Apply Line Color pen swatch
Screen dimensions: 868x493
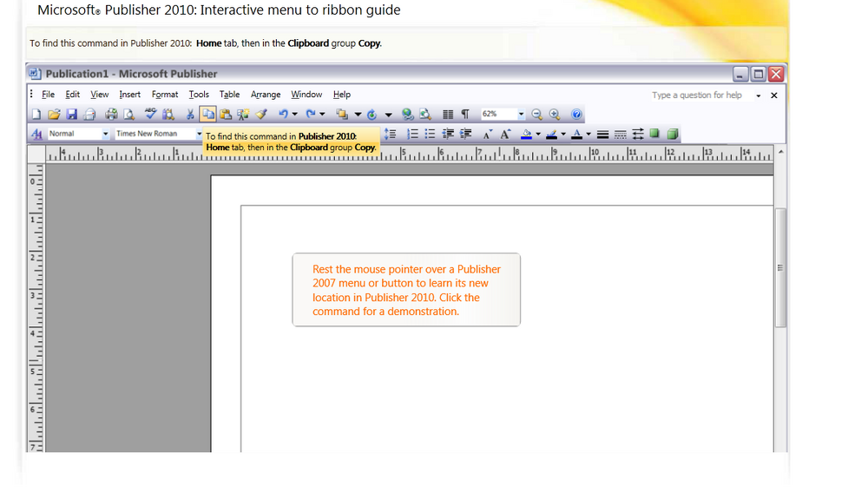551,134
